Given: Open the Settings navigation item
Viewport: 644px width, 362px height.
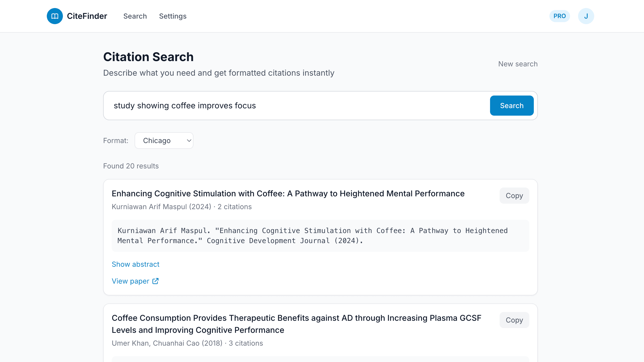Looking at the screenshot, I should (x=173, y=16).
